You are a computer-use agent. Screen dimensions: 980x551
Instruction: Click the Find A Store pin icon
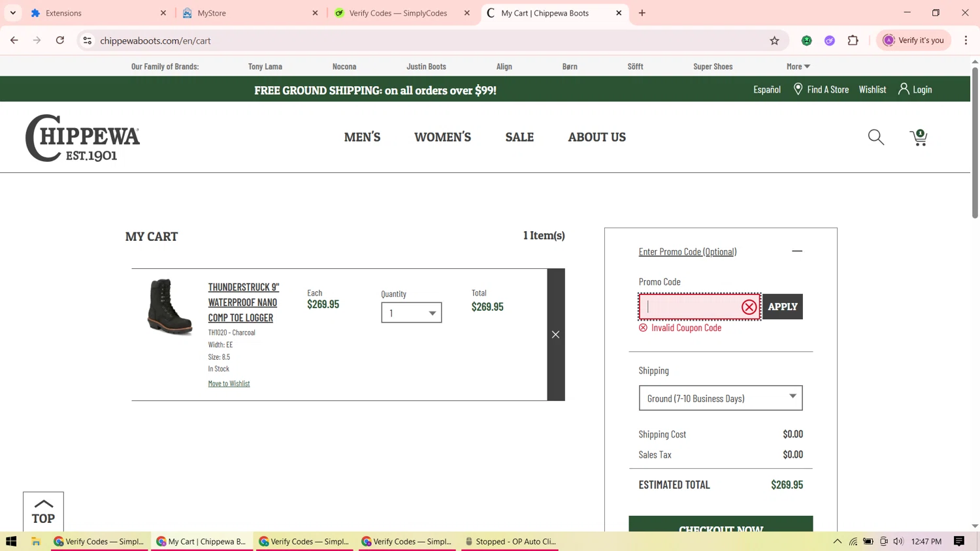pyautogui.click(x=798, y=89)
